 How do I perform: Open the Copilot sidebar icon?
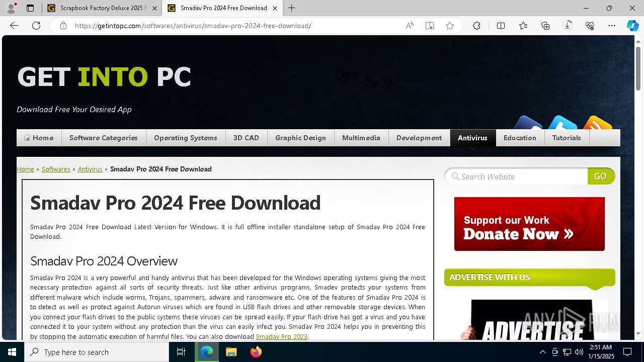(x=632, y=26)
